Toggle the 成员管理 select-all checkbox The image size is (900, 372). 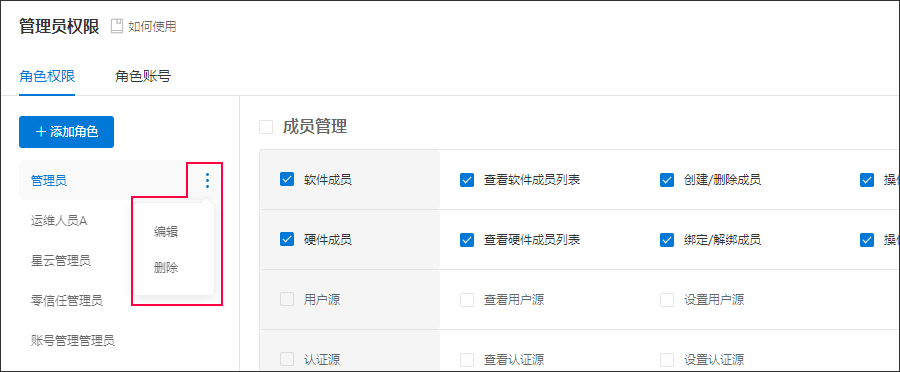tap(266, 127)
